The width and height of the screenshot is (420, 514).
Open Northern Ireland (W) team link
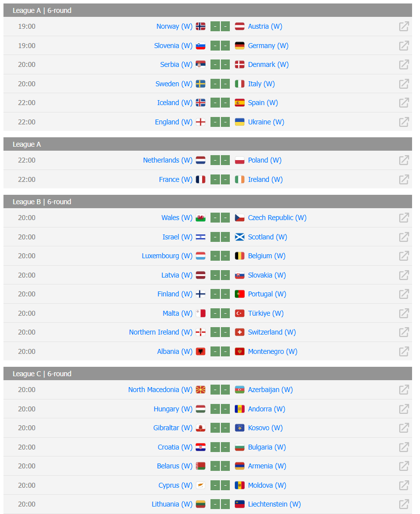click(x=160, y=333)
